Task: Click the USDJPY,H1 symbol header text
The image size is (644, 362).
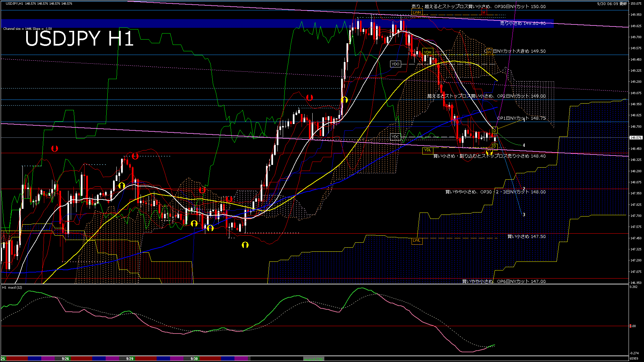Action: (14, 3)
